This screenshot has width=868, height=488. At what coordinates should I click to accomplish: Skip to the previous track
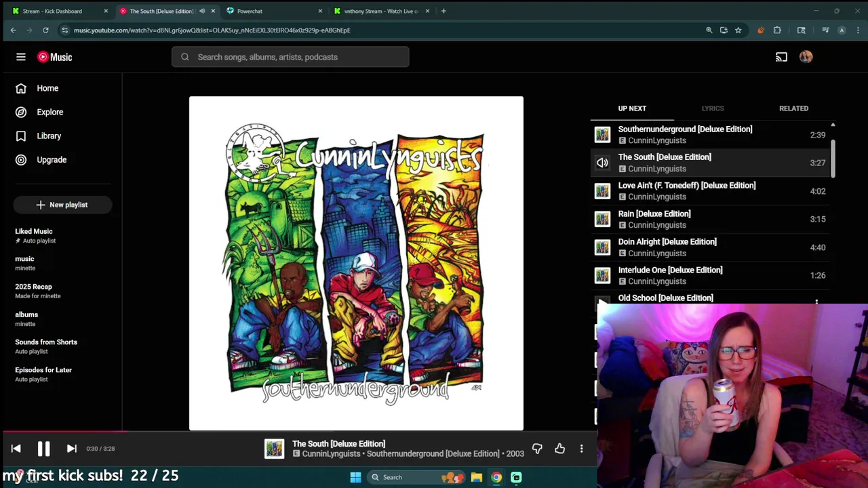click(16, 449)
